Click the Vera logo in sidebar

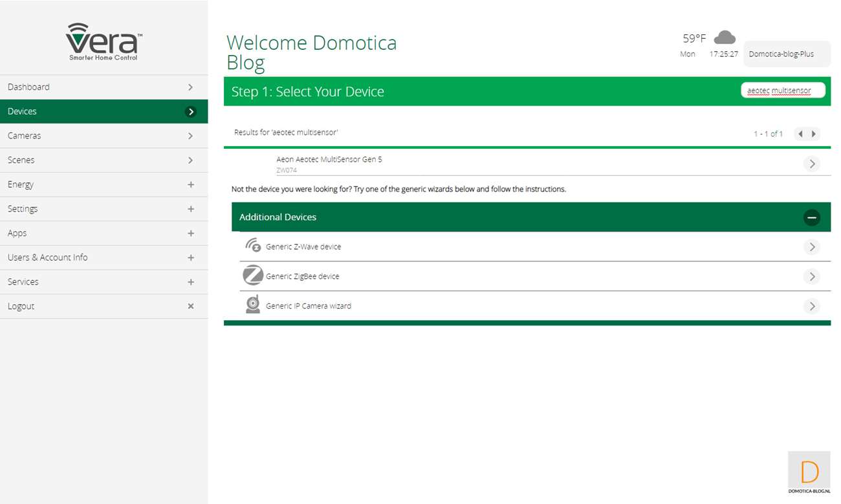tap(104, 42)
